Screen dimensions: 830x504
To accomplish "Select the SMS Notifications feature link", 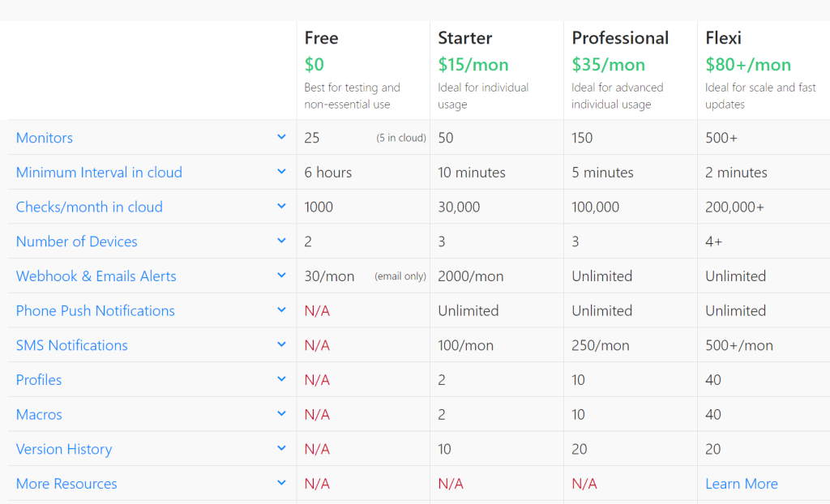I will tap(71, 345).
